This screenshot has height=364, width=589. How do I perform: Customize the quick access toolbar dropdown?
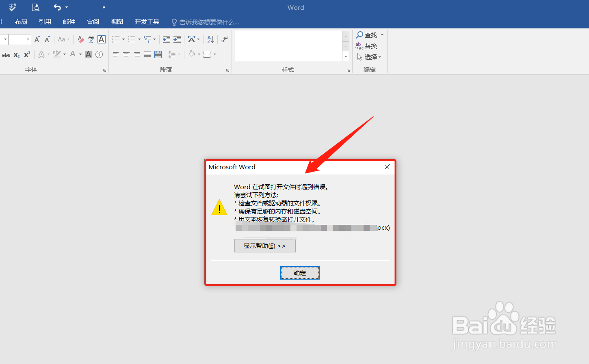[104, 7]
